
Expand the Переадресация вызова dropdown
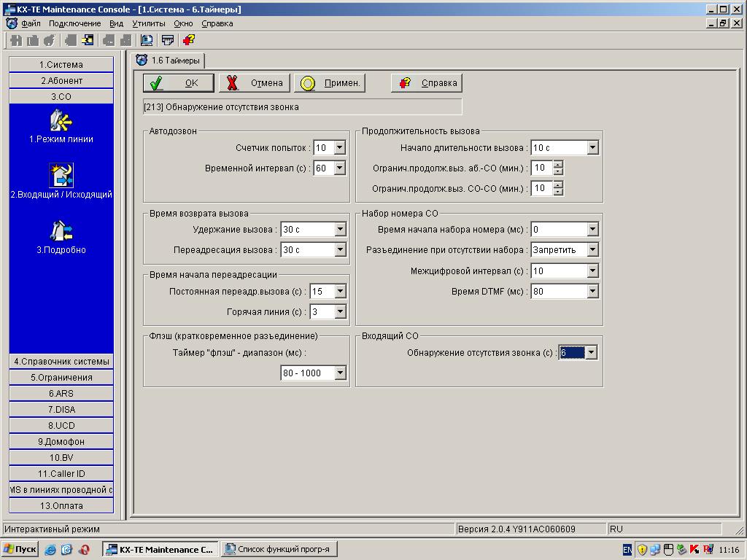340,250
